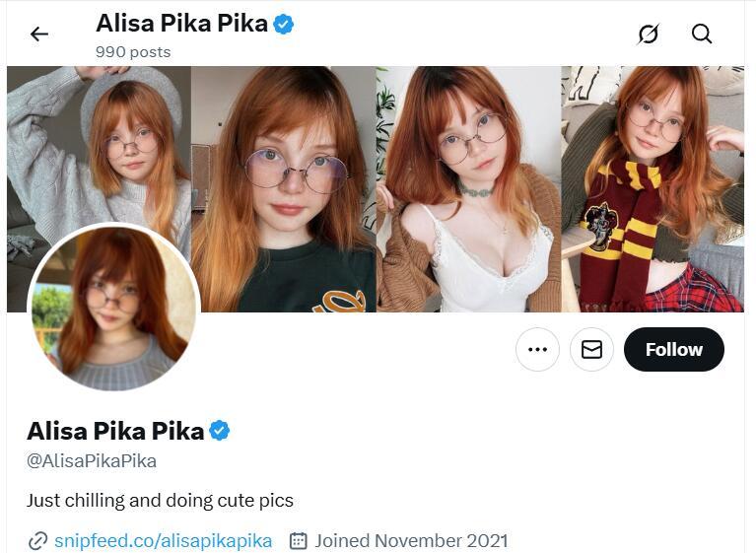Click the link chain icon near URL
This screenshot has width=756, height=553.
pos(37,541)
